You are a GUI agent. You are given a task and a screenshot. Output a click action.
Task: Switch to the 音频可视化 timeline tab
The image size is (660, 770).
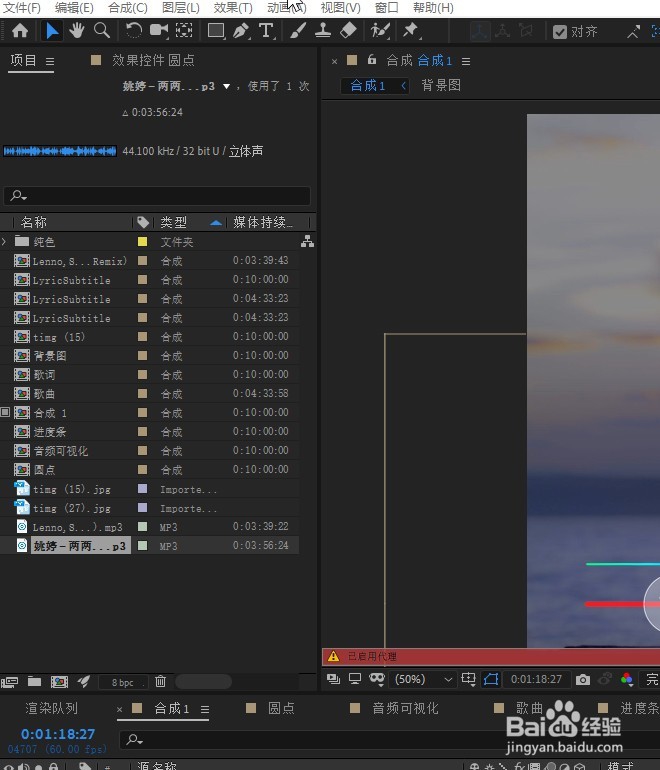click(405, 708)
